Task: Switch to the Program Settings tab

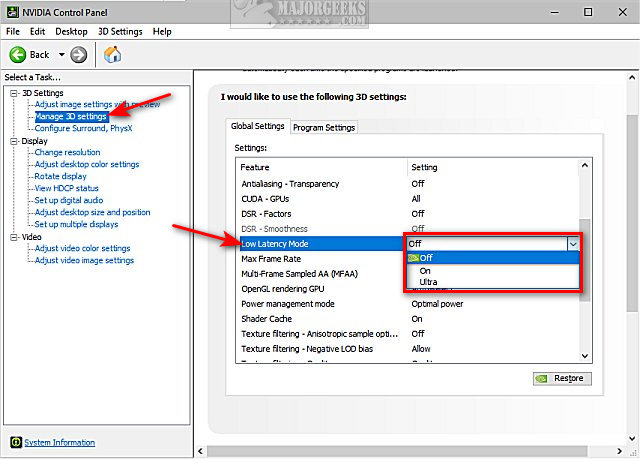Action: [x=324, y=127]
